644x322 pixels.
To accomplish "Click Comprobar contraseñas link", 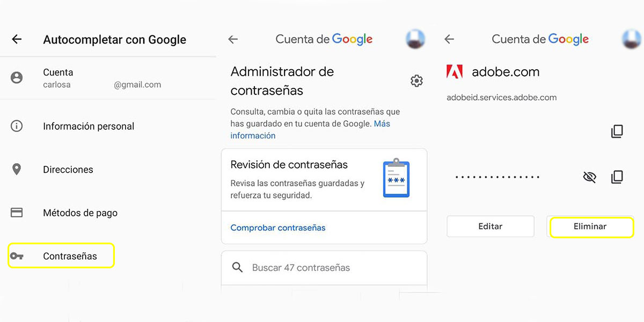I will click(277, 228).
